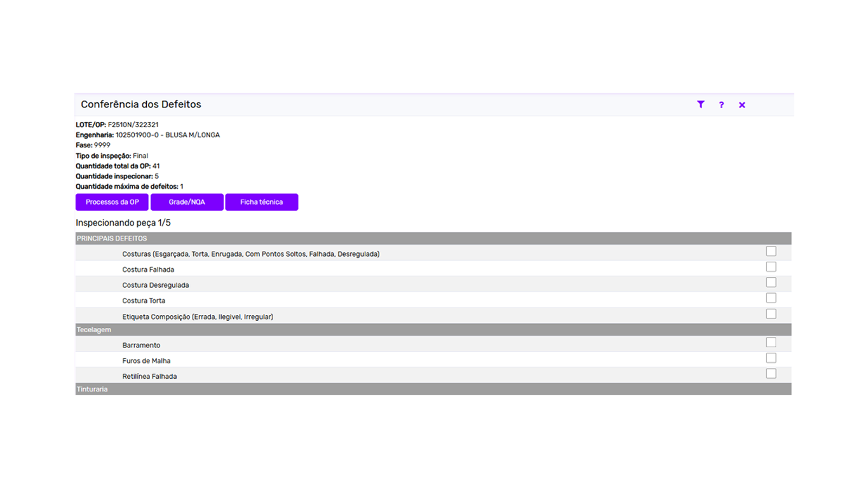Close the Conferência dos Defeitos panel
The height and width of the screenshot is (488, 868).
[742, 105]
